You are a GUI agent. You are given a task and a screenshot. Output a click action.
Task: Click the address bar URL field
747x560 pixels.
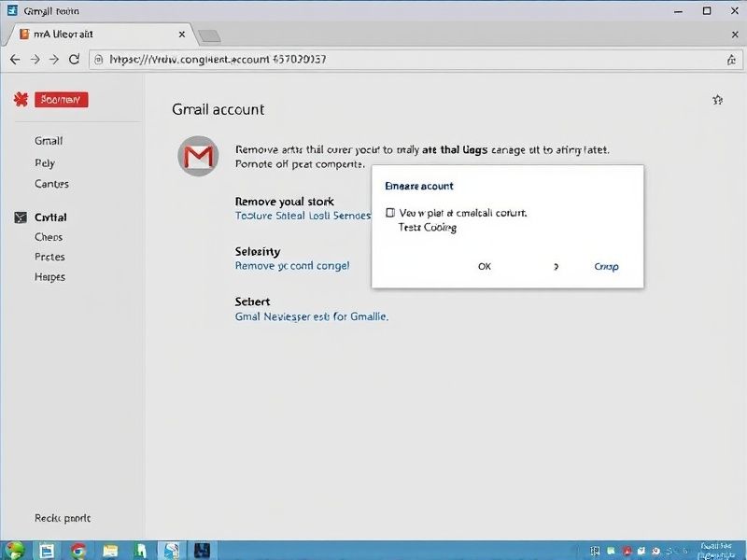pyautogui.click(x=415, y=60)
